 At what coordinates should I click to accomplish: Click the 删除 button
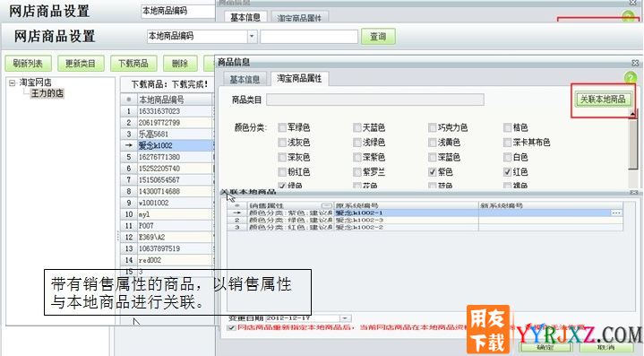pyautogui.click(x=180, y=64)
